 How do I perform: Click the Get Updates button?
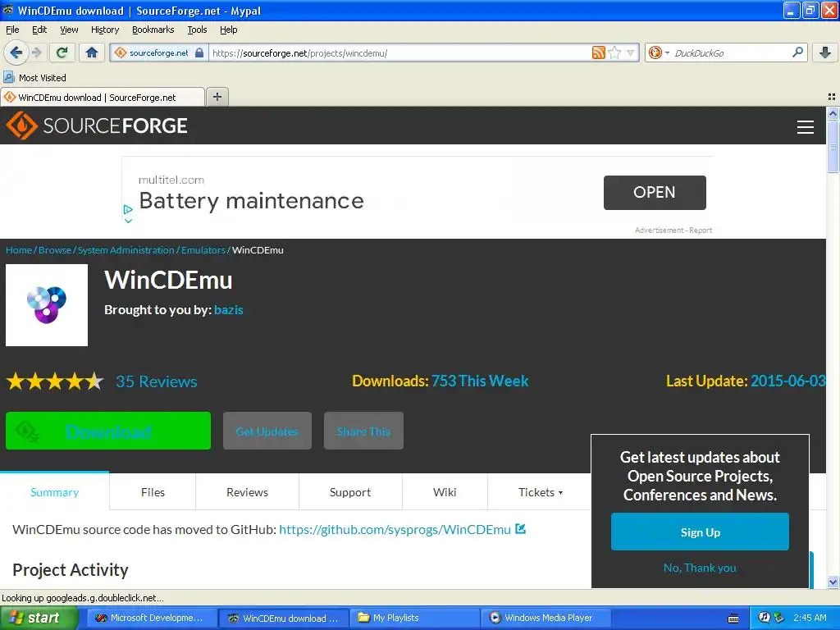click(x=267, y=431)
